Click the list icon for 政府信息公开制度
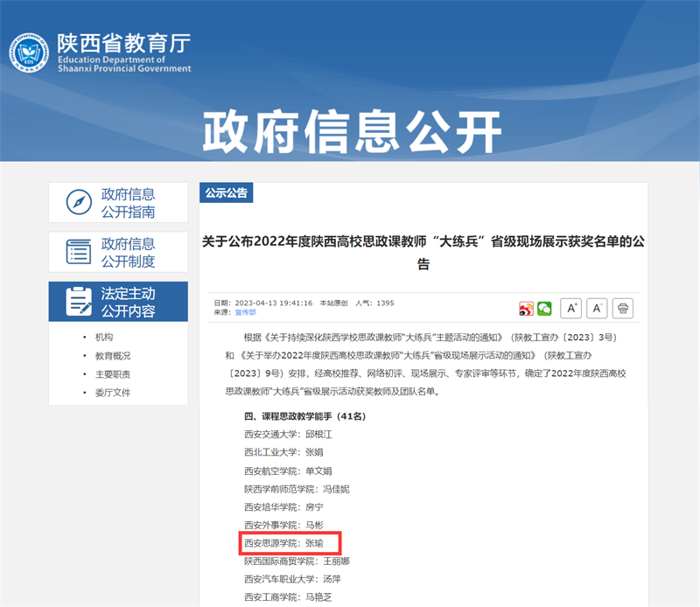Viewport: 700px width, 607px height. [79, 252]
